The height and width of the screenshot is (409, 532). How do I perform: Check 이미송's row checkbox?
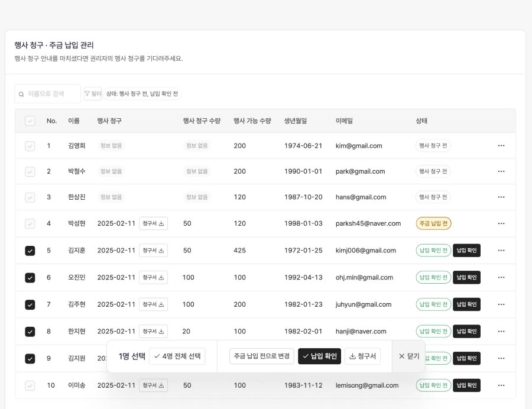[x=30, y=385]
